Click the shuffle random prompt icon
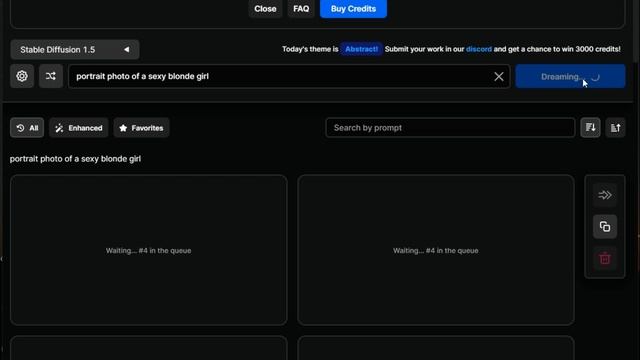Viewport: 640px width, 360px height. 51,76
